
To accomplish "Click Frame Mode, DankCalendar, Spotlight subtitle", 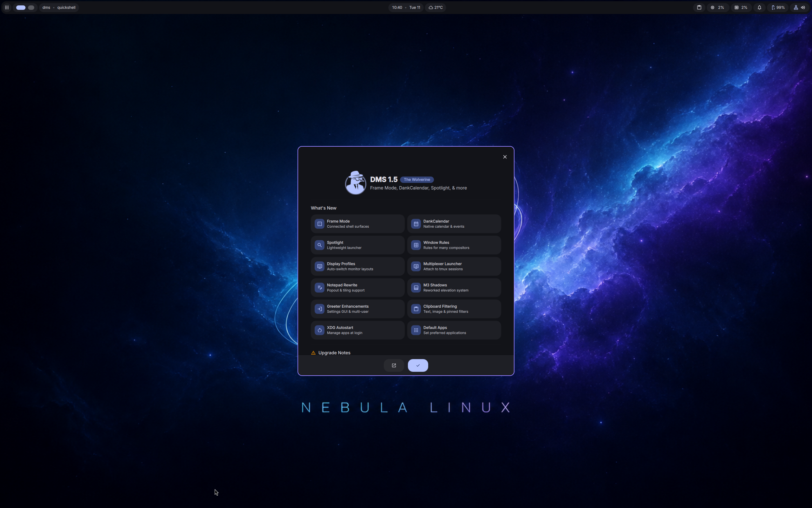I will pos(418,188).
